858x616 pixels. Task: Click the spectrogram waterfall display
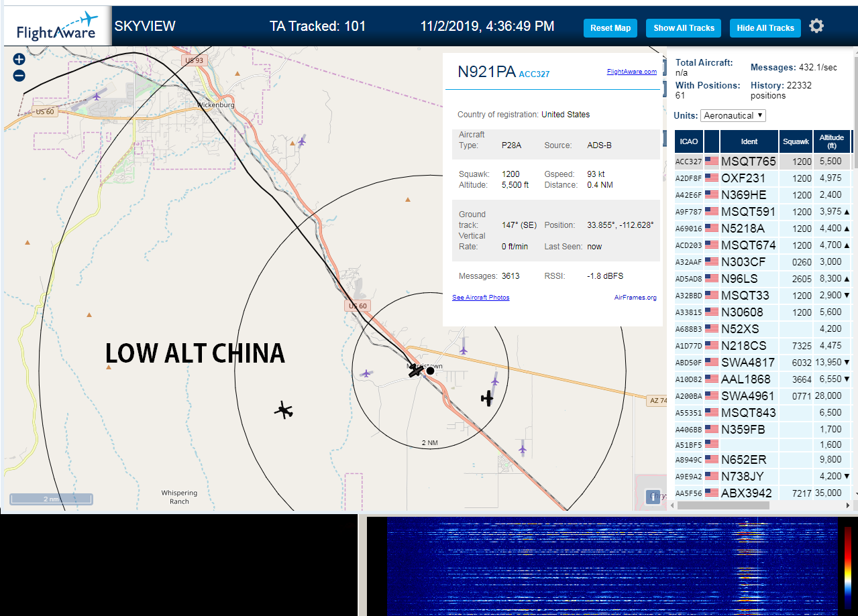(x=612, y=566)
